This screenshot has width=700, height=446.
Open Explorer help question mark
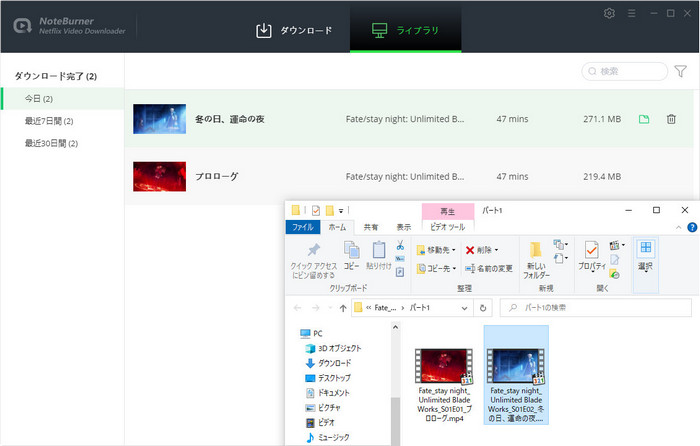[x=692, y=227]
